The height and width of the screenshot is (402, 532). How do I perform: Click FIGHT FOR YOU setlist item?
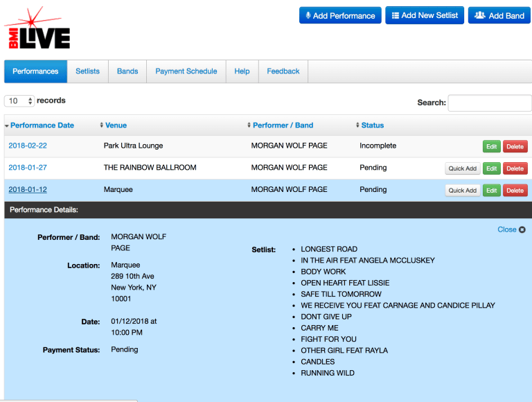coord(328,339)
